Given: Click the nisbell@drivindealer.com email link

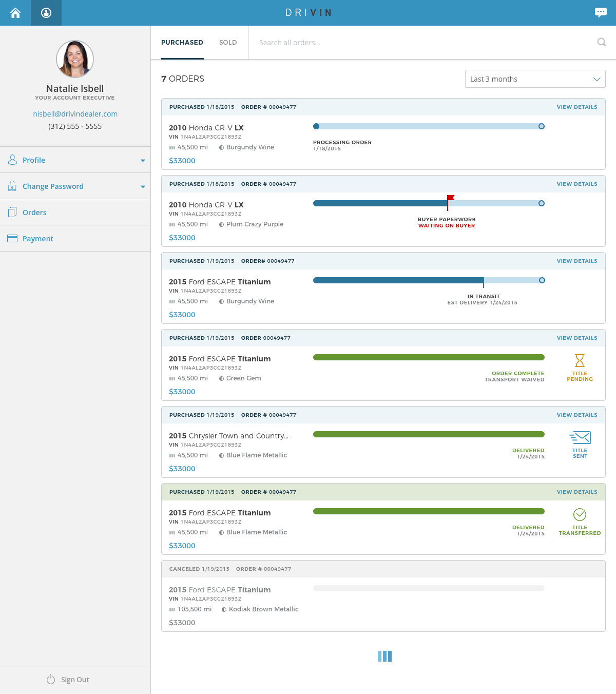Looking at the screenshot, I should [75, 114].
